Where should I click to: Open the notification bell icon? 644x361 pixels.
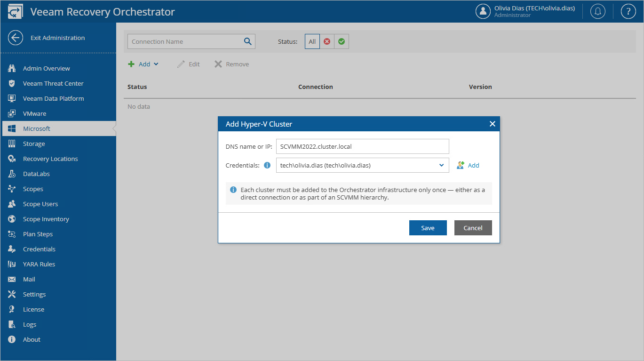tap(597, 11)
